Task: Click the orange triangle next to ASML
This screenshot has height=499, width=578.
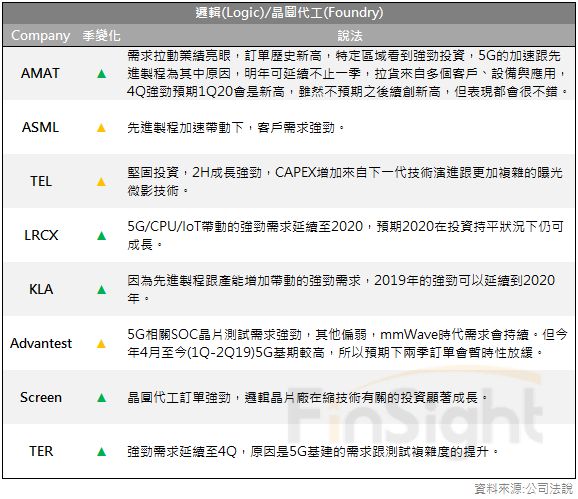Action: 101,128
